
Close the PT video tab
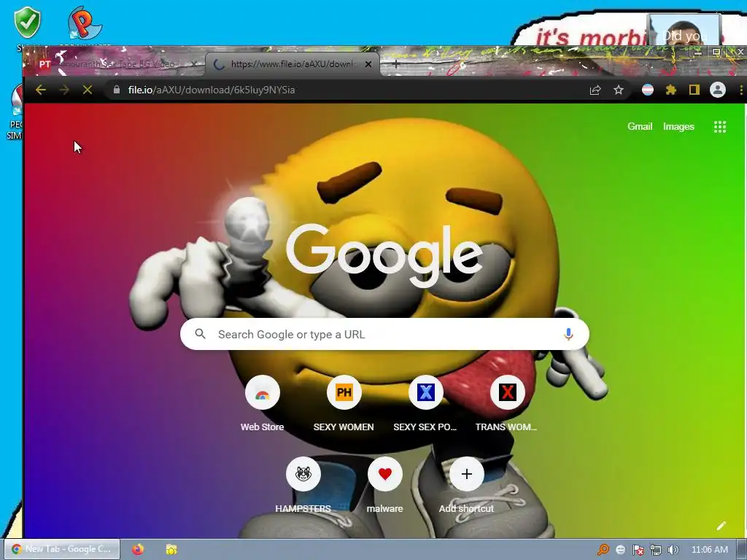tap(193, 64)
